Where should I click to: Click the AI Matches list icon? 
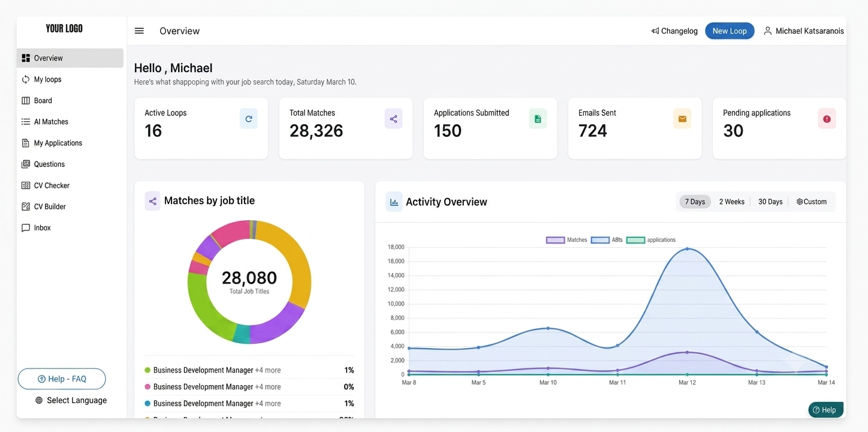click(x=26, y=122)
